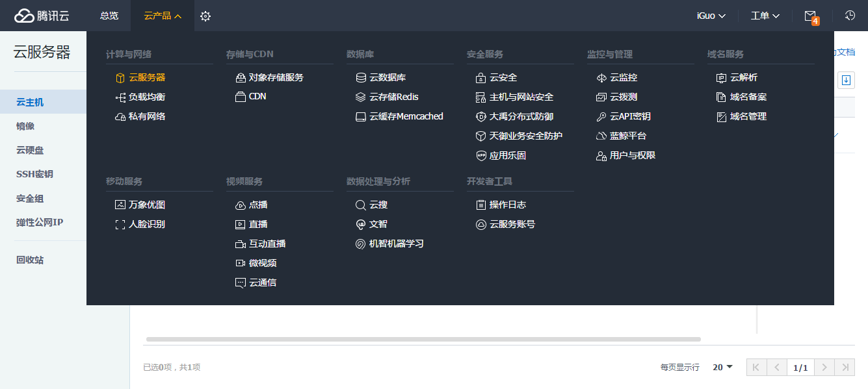Click the 大禹分布式防御 icon
The height and width of the screenshot is (389, 868).
(480, 116)
